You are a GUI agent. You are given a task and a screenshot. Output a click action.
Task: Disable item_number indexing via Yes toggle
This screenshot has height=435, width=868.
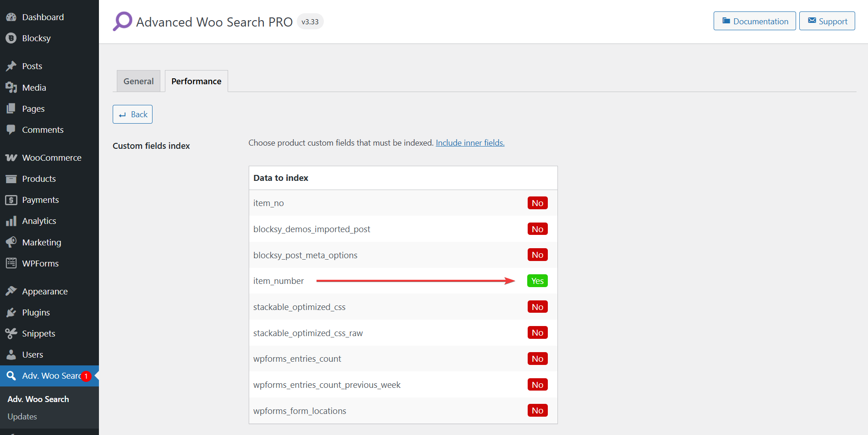click(x=537, y=281)
